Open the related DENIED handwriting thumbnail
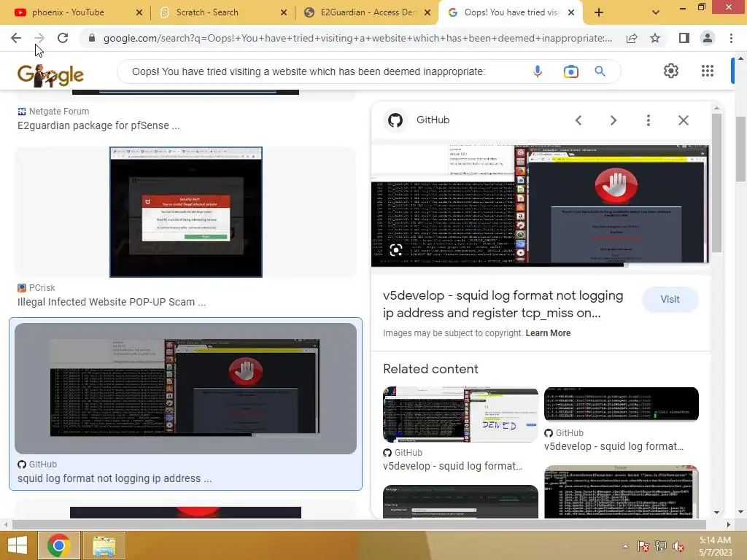 pos(460,414)
